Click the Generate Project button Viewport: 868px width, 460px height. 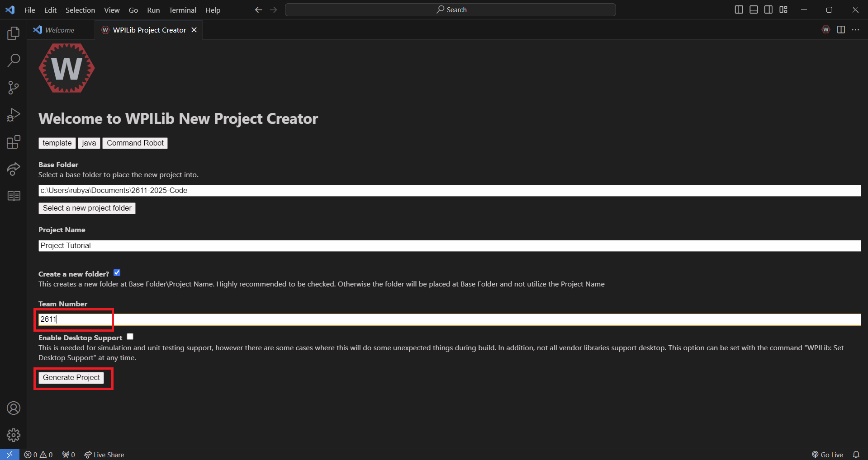point(71,378)
